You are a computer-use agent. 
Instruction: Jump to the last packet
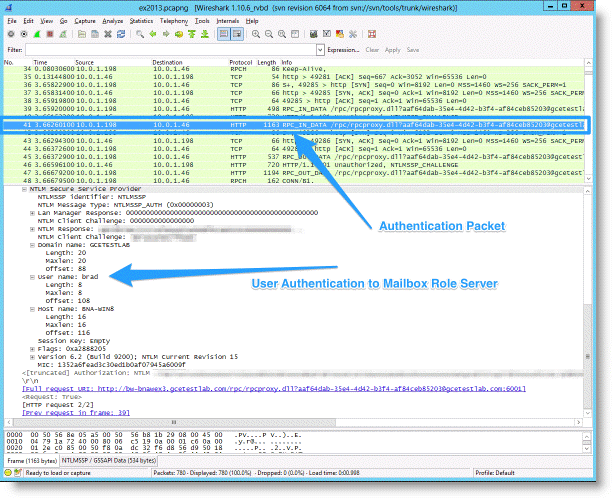(x=205, y=34)
